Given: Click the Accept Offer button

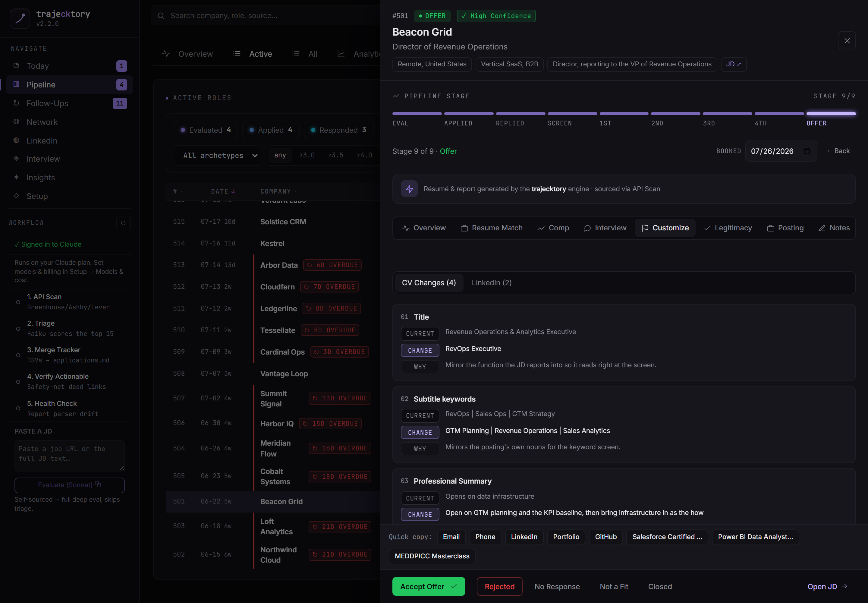Looking at the screenshot, I should [x=429, y=586].
